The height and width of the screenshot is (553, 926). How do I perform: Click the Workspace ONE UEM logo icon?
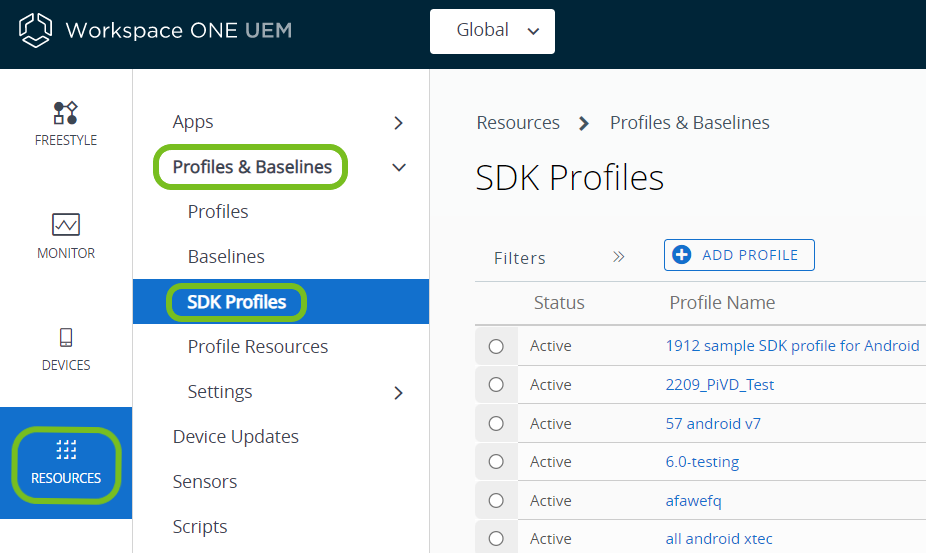coord(35,30)
